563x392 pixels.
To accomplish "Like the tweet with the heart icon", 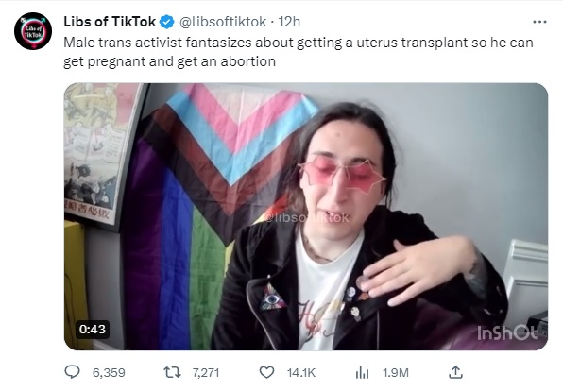I will pyautogui.click(x=266, y=372).
